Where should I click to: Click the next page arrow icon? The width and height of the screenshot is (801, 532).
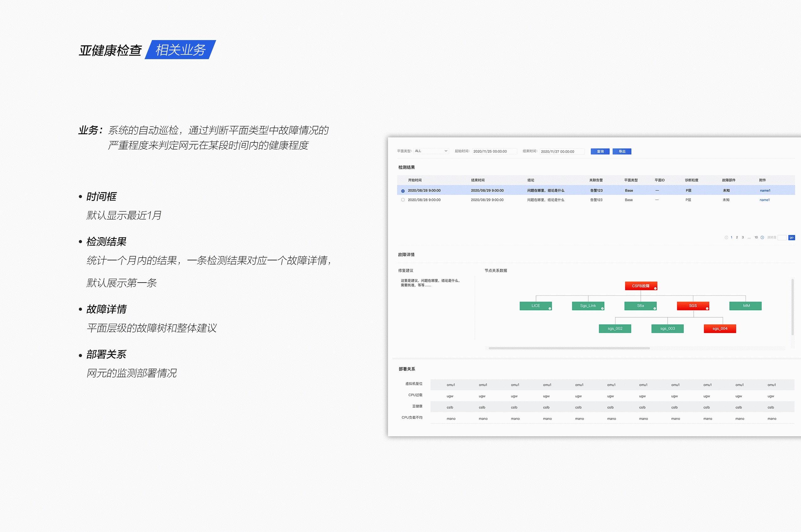coord(762,238)
